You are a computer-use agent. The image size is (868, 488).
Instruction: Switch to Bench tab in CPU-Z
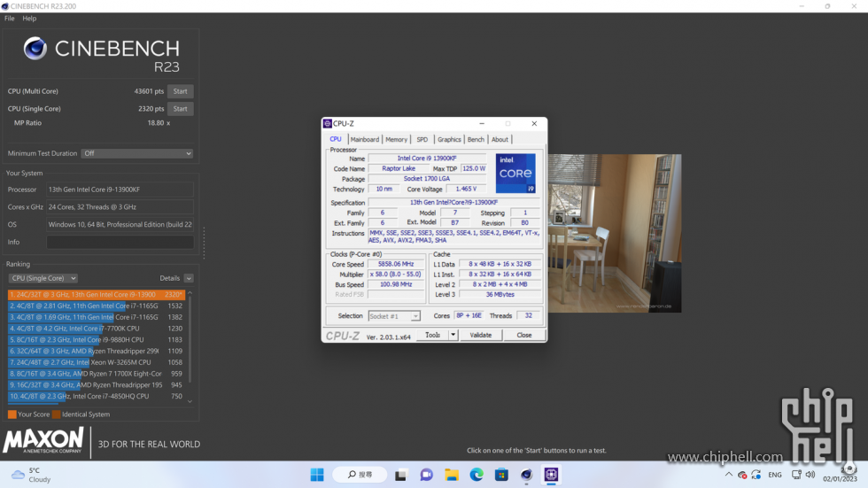click(476, 139)
